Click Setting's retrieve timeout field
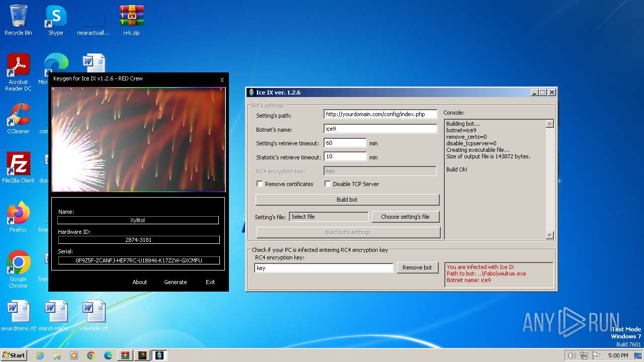The height and width of the screenshot is (362, 644). click(x=345, y=143)
